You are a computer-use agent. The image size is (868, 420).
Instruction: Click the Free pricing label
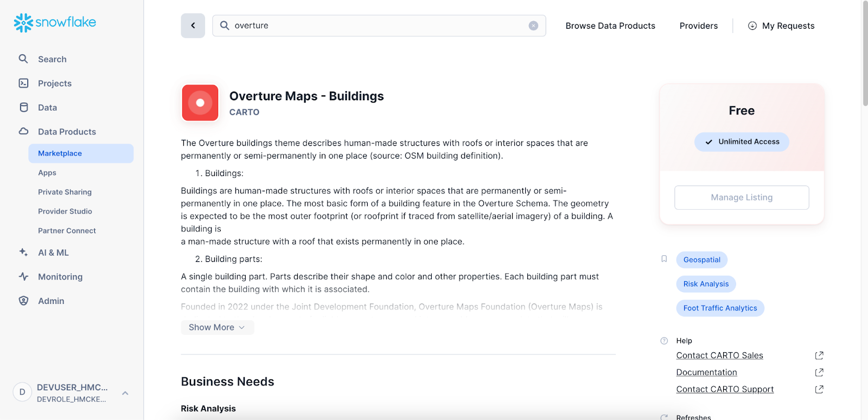tap(742, 111)
